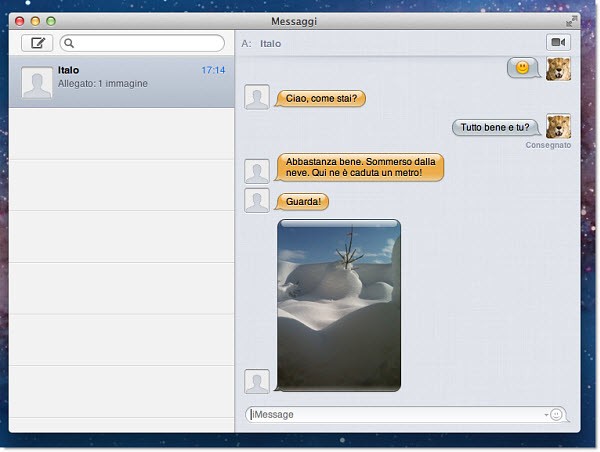The image size is (600, 452).
Task: Click the sender avatar beside 'Ciao, come stai?'
Action: click(257, 97)
